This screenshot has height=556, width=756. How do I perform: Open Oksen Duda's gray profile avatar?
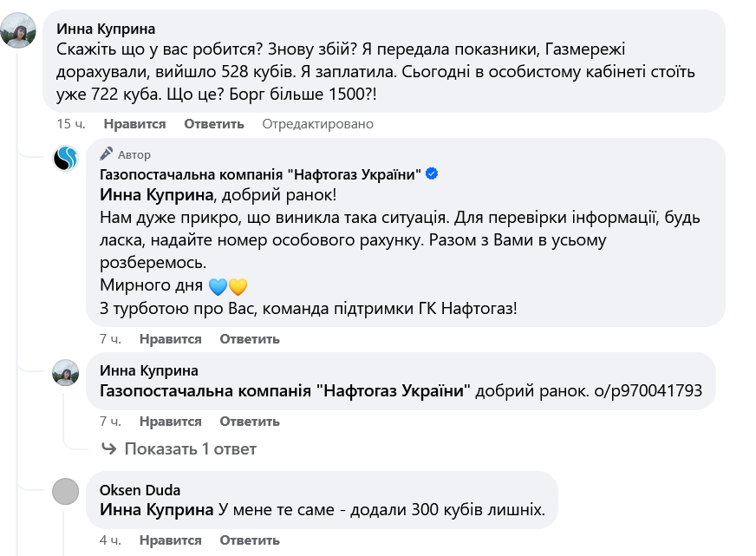pyautogui.click(x=66, y=492)
